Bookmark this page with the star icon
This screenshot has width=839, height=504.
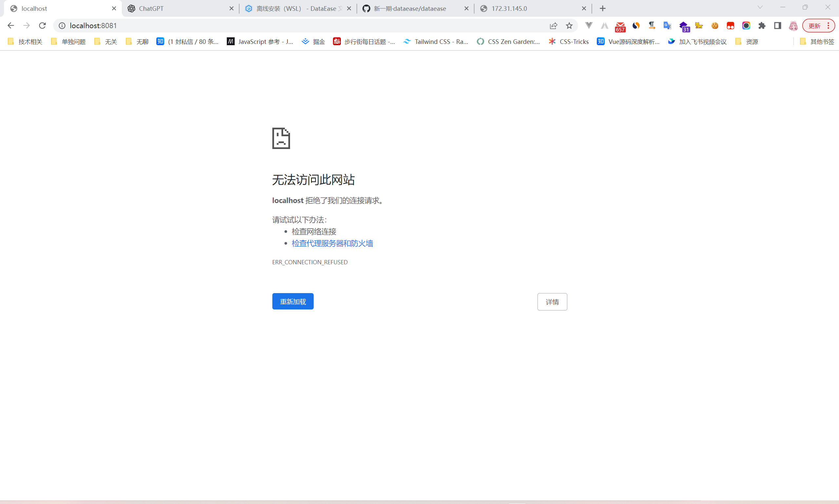570,26
